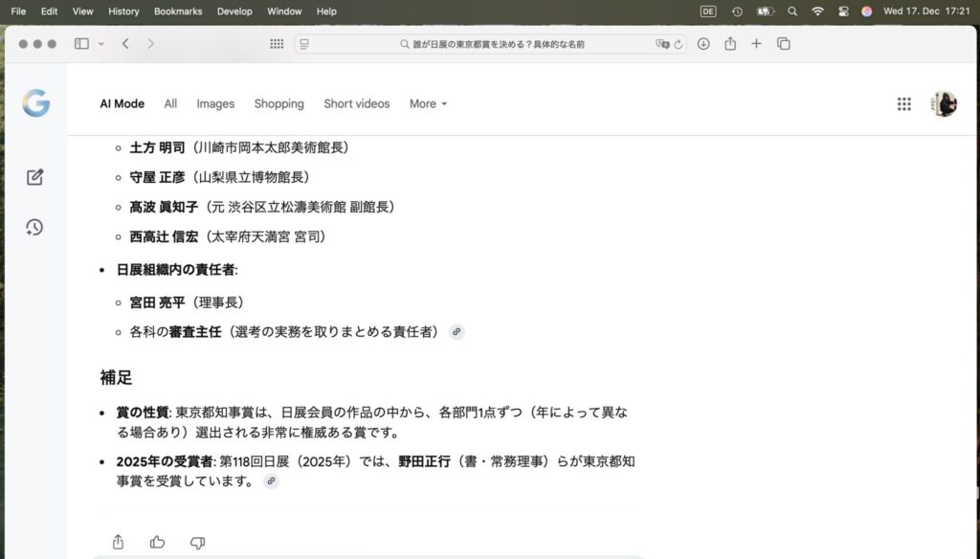The image size is (980, 559).
Task: Click the translate icon in the address bar
Action: (661, 44)
